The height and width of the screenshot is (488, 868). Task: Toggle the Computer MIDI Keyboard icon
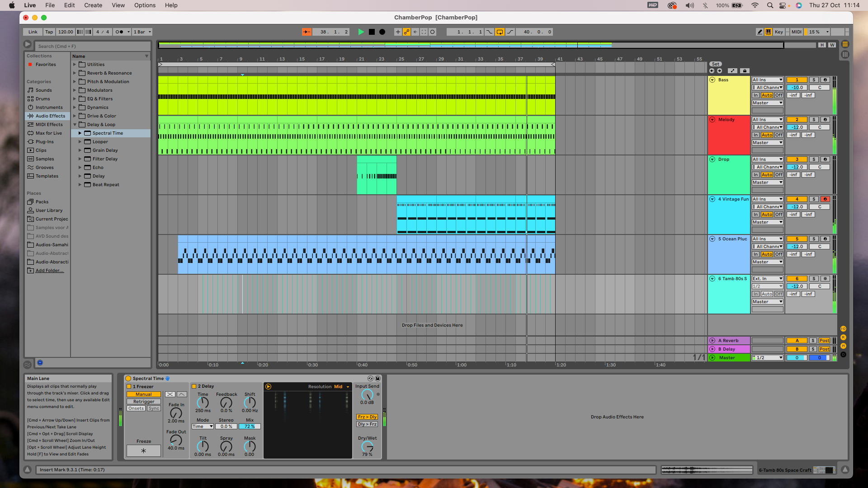(768, 32)
